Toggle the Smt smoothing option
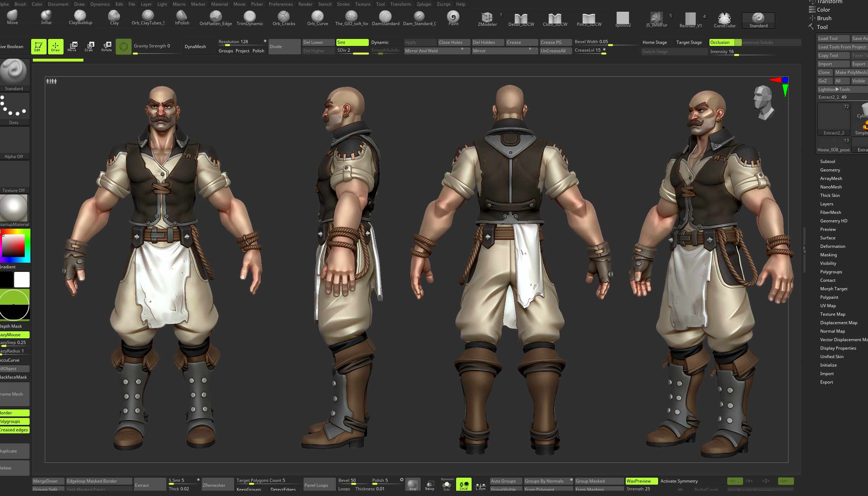Screen dimensions: 868x496 [352, 42]
